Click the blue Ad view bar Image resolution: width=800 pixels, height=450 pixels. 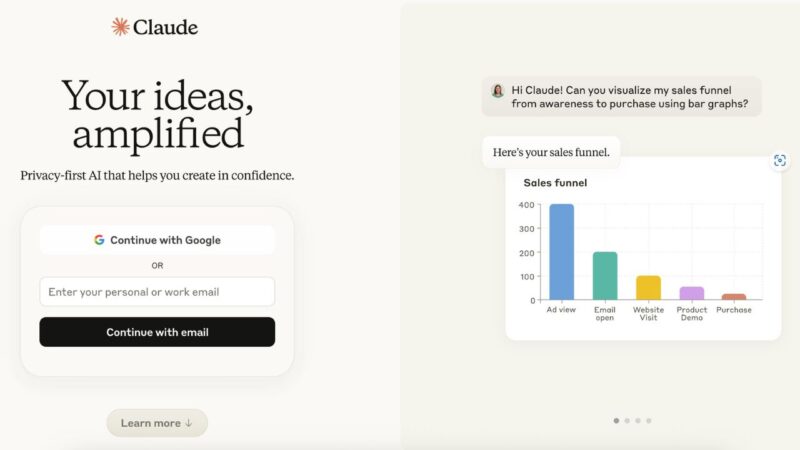[561, 252]
